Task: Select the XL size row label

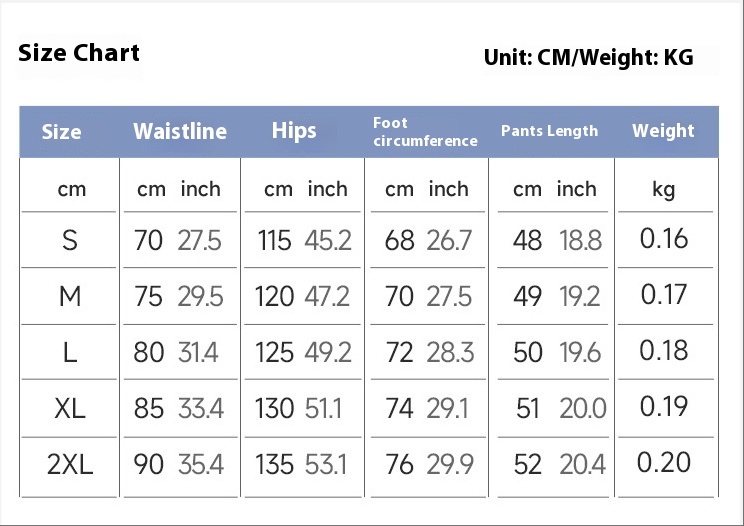Action: [x=70, y=408]
